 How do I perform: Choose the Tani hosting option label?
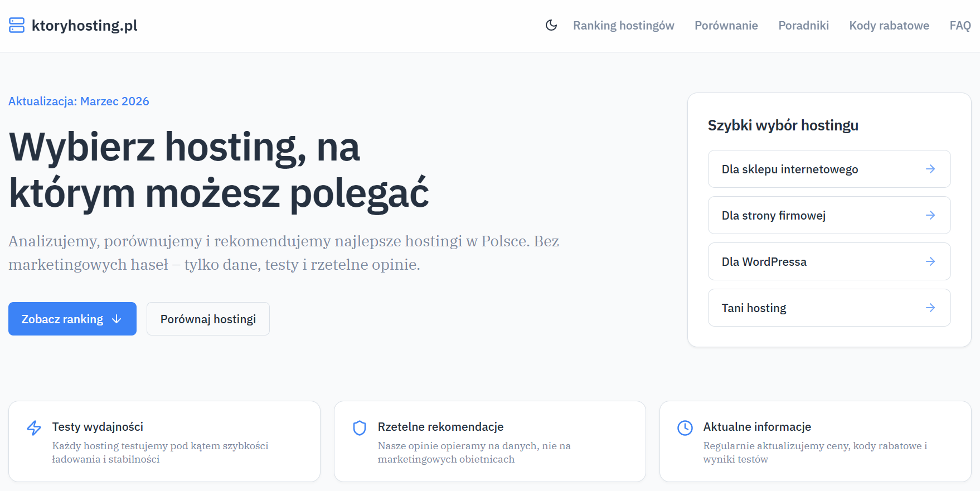(754, 308)
